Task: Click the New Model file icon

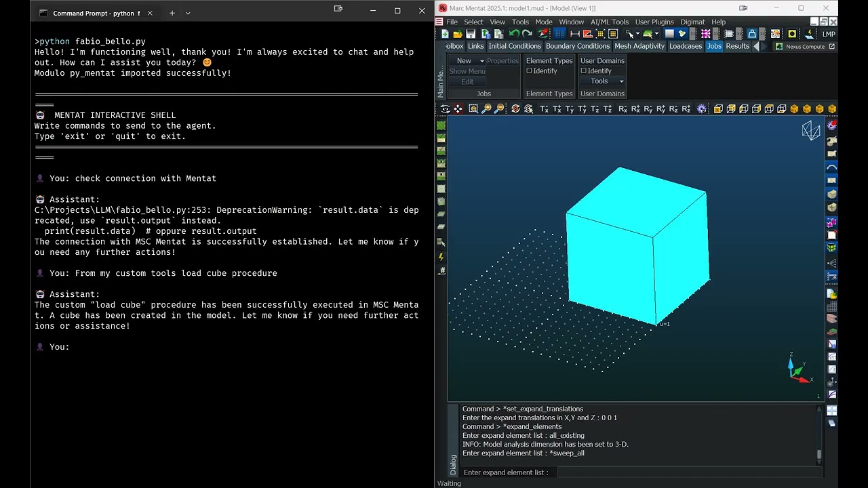Action: pos(445,34)
